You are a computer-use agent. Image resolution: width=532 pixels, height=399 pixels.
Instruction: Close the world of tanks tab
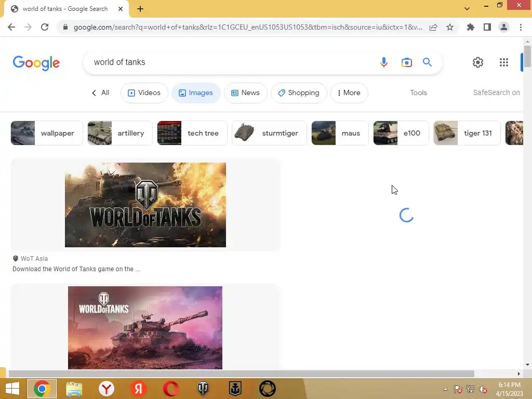coord(121,9)
